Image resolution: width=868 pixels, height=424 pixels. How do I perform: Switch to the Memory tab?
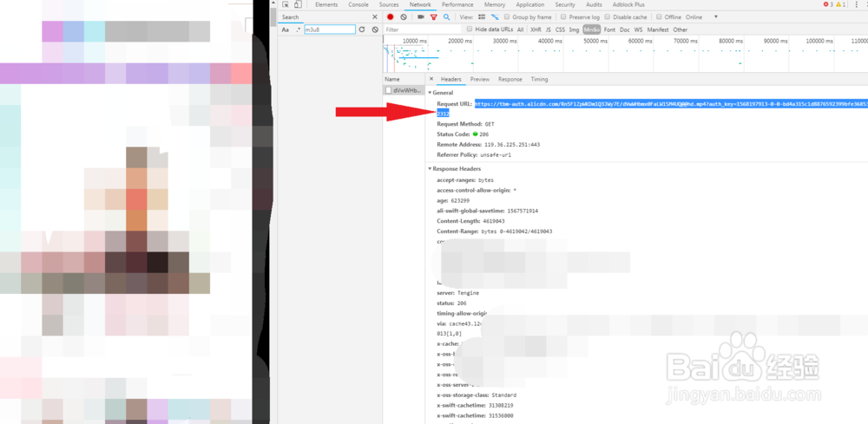click(x=495, y=4)
